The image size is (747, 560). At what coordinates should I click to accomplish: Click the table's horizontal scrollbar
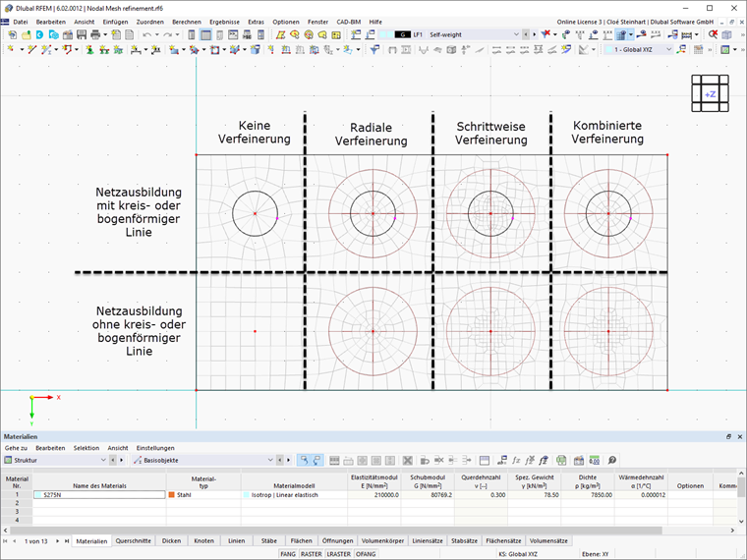(336, 530)
